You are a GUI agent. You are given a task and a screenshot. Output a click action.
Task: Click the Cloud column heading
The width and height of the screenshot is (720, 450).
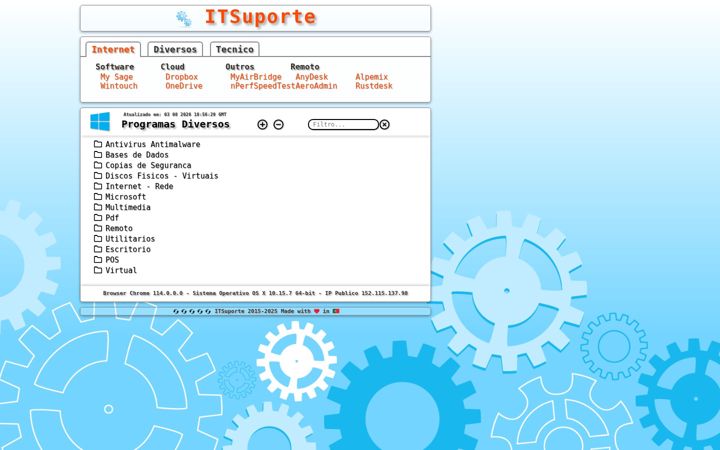(173, 67)
